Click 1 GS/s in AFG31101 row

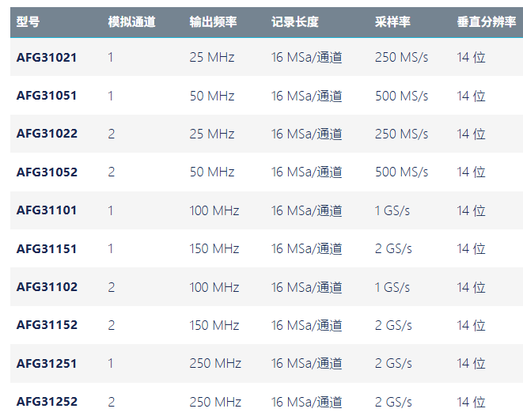point(392,210)
